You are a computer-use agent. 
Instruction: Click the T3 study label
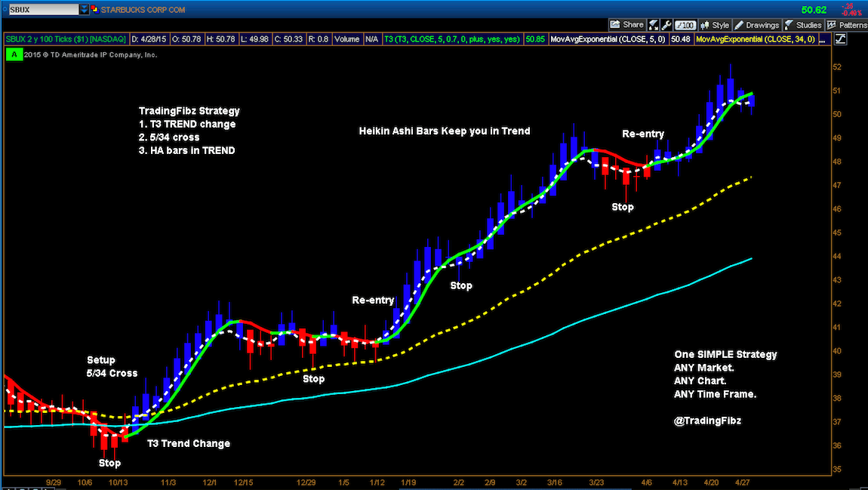pos(452,39)
